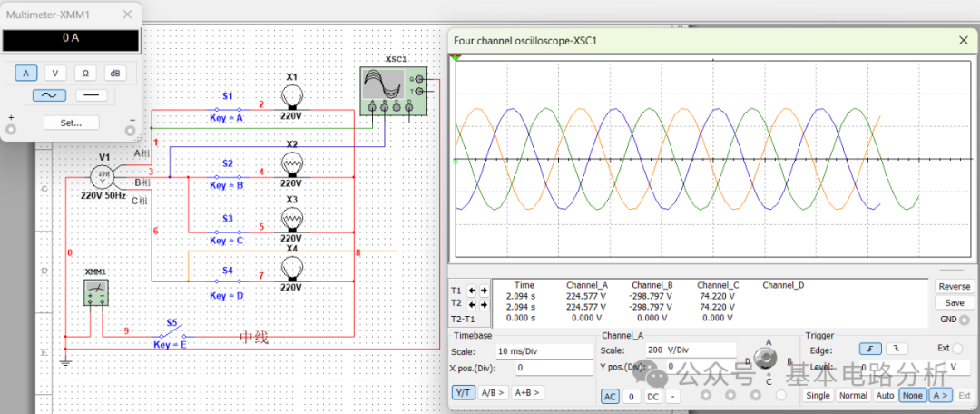The height and width of the screenshot is (414, 980).
Task: Click the Timebase Scale field
Action: coord(544,350)
